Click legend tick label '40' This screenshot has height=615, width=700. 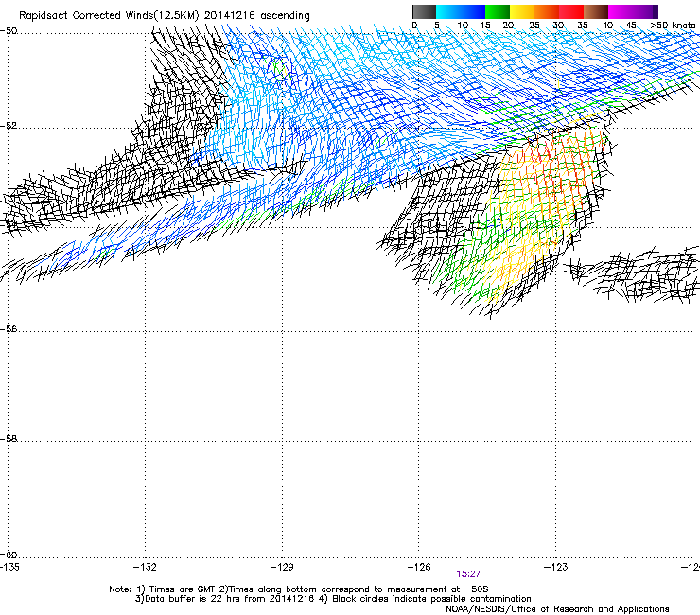click(607, 26)
